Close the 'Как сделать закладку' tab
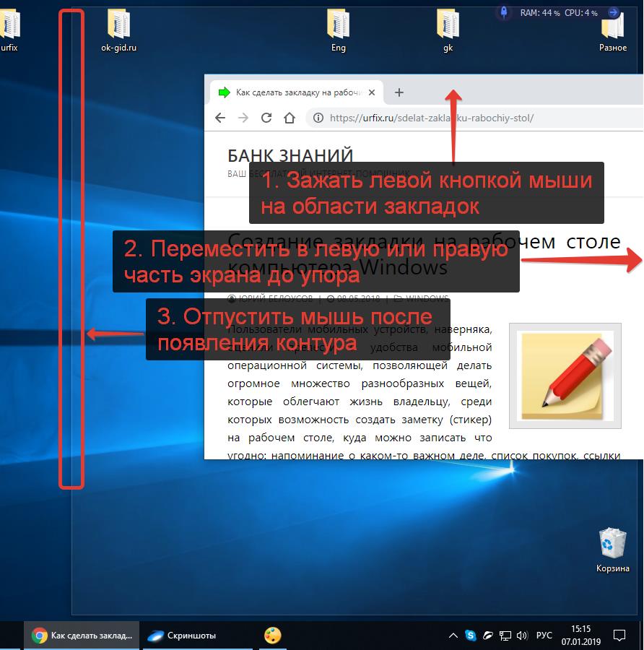 pyautogui.click(x=372, y=92)
